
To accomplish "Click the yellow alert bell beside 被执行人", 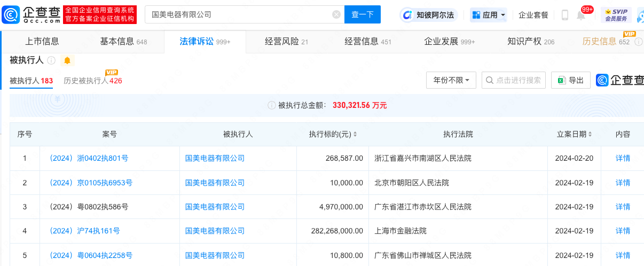I will [67, 60].
